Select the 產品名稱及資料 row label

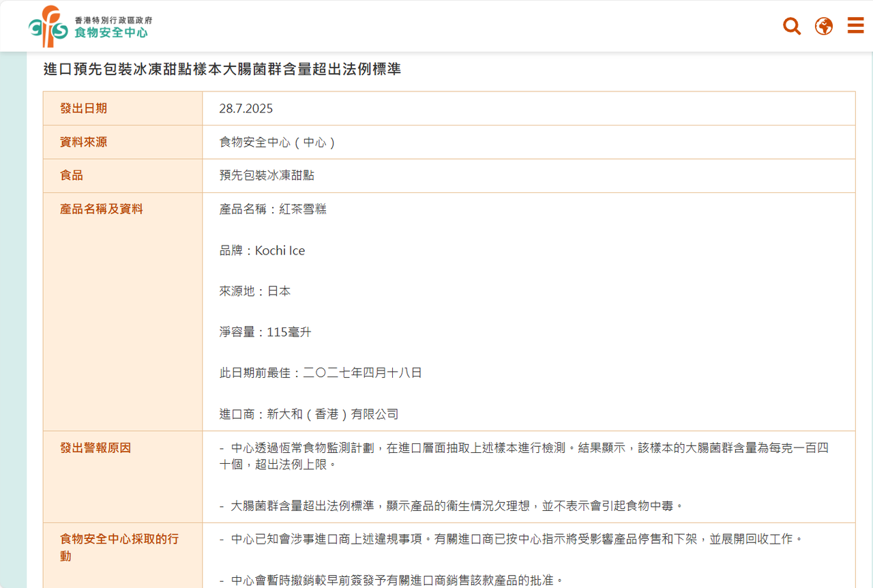[x=102, y=209]
